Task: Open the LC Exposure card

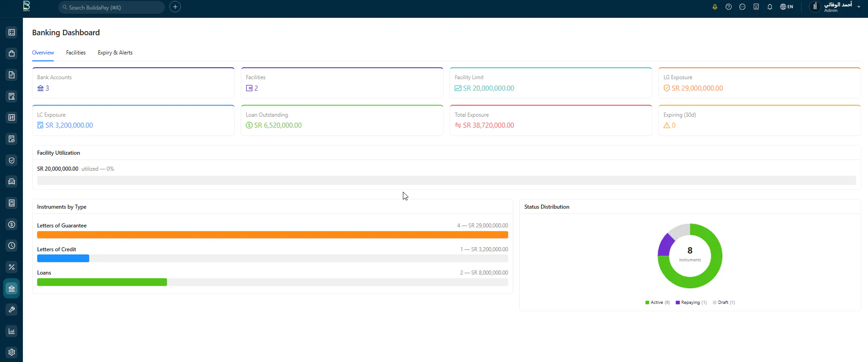Action: point(133,120)
